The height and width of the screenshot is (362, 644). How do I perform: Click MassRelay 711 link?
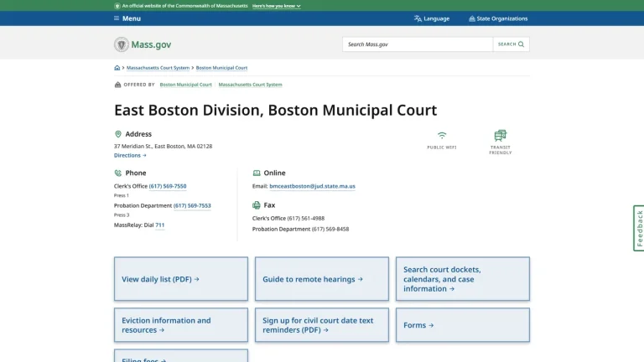click(160, 225)
